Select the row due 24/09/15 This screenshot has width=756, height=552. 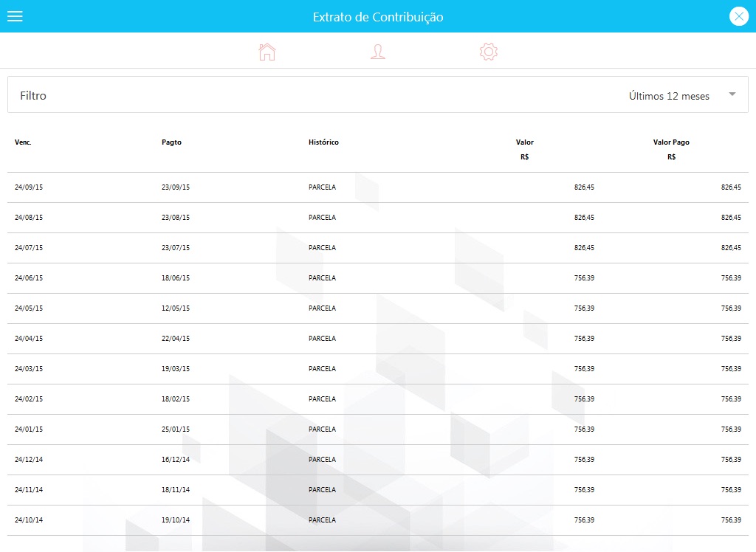378,187
